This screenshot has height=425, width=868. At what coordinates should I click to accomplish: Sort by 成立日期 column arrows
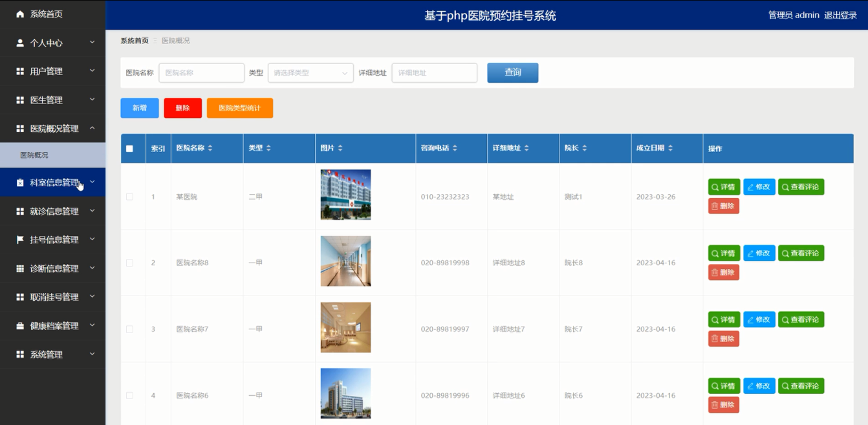[x=670, y=148]
